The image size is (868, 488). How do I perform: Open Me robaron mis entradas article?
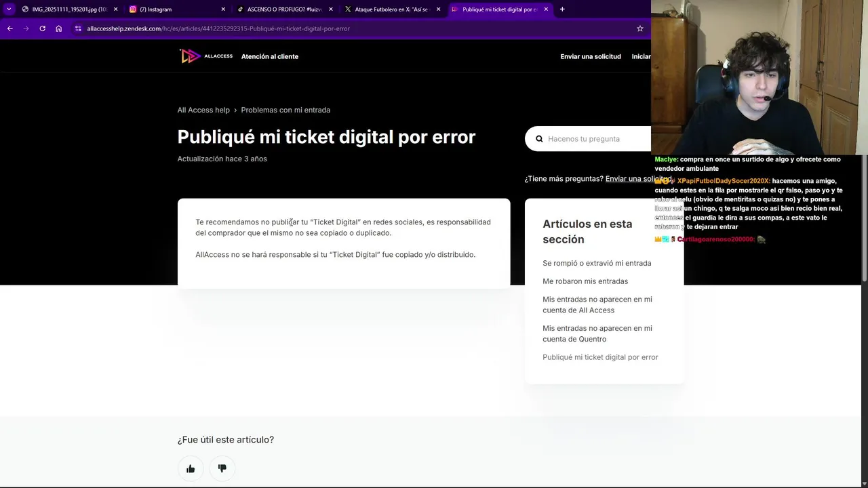(585, 281)
